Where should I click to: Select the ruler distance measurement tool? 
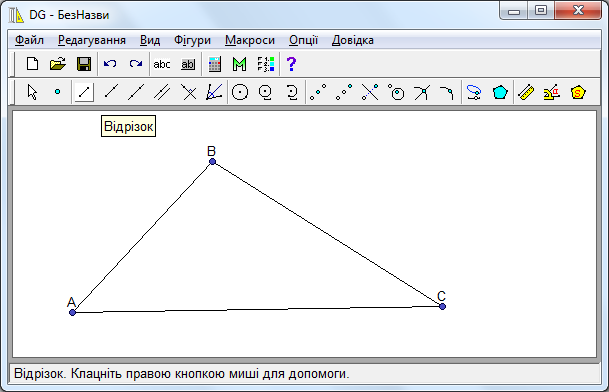tap(526, 92)
